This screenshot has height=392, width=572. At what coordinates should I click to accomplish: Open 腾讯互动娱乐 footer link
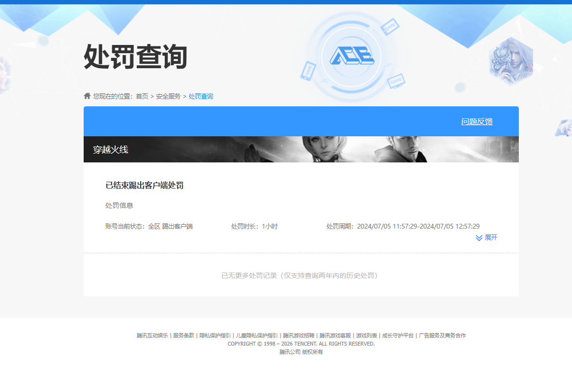point(152,335)
